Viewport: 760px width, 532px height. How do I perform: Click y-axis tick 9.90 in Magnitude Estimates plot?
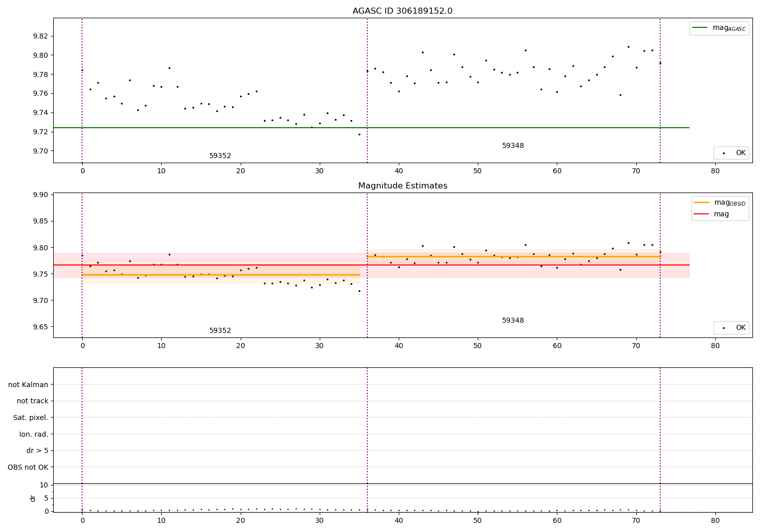41,195
